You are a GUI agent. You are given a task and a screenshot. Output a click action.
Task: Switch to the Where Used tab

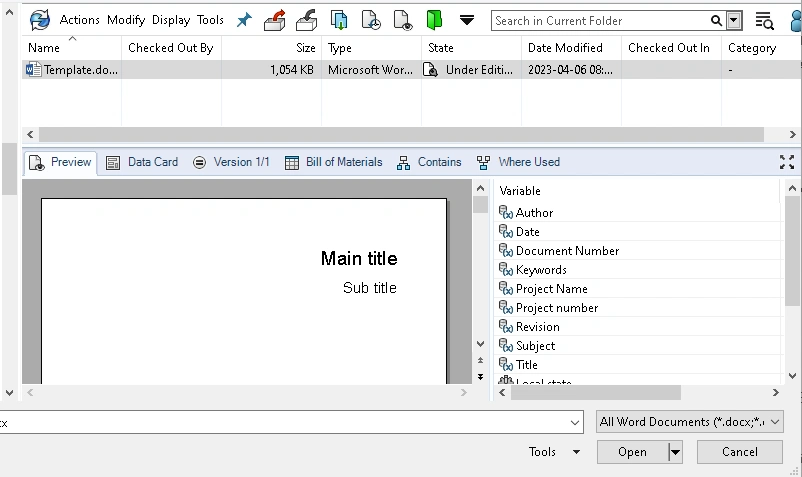click(x=518, y=163)
